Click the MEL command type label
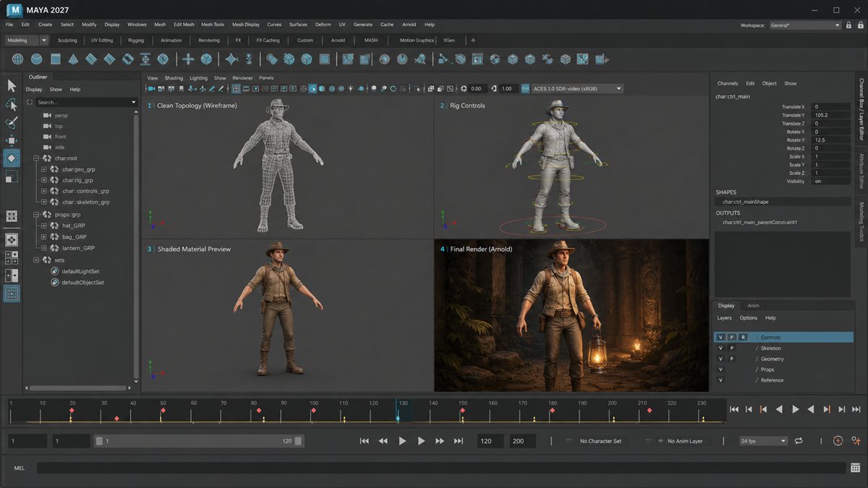Screen dimensions: 868x488 (x=20, y=468)
